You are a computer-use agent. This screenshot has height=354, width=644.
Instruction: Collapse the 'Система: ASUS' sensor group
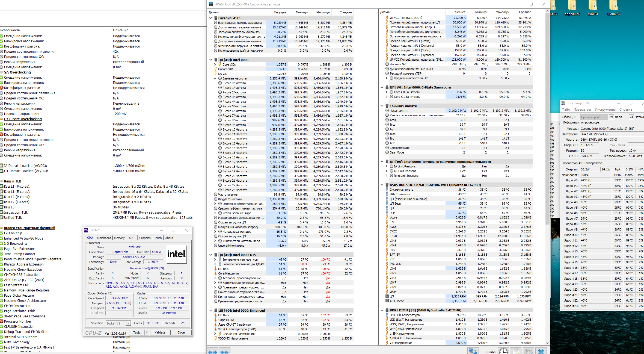(x=210, y=18)
